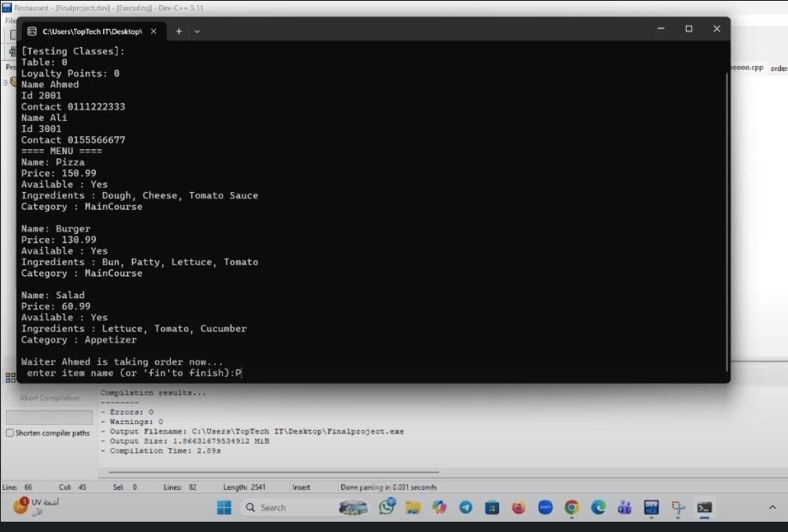Show hidden system tray icons chevron
The width and height of the screenshot is (788, 532).
click(x=773, y=507)
